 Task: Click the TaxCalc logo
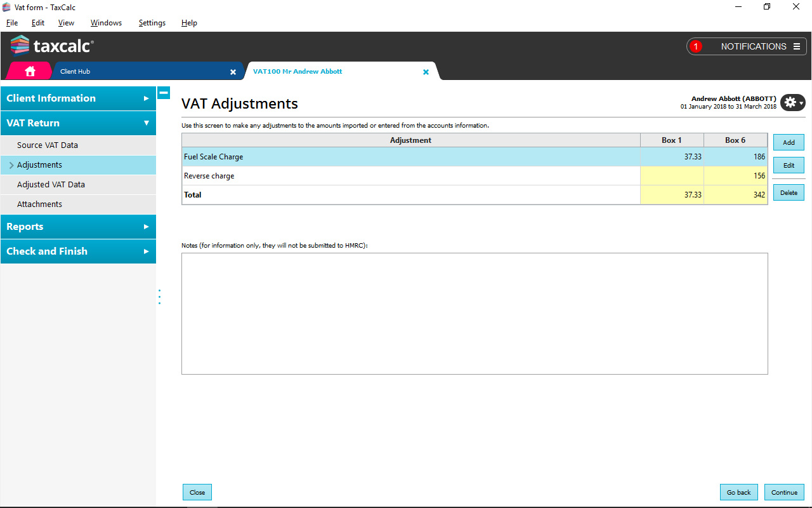coord(52,46)
